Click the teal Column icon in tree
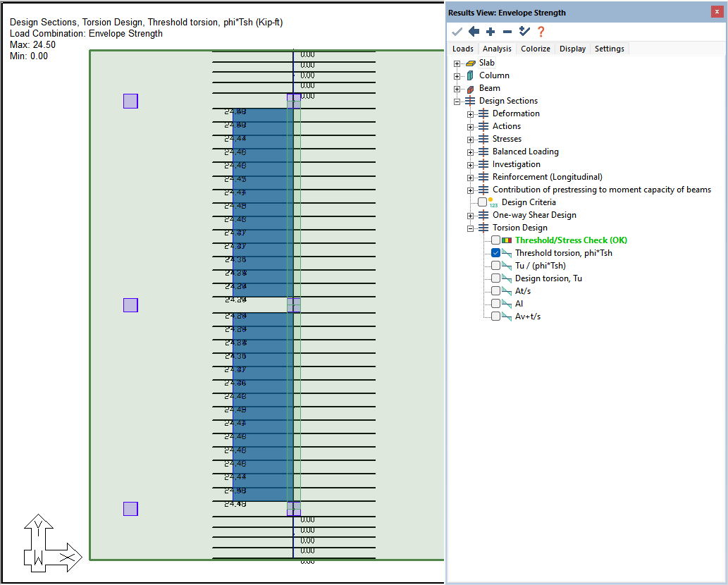Viewport: 728px width, 585px height. (470, 75)
